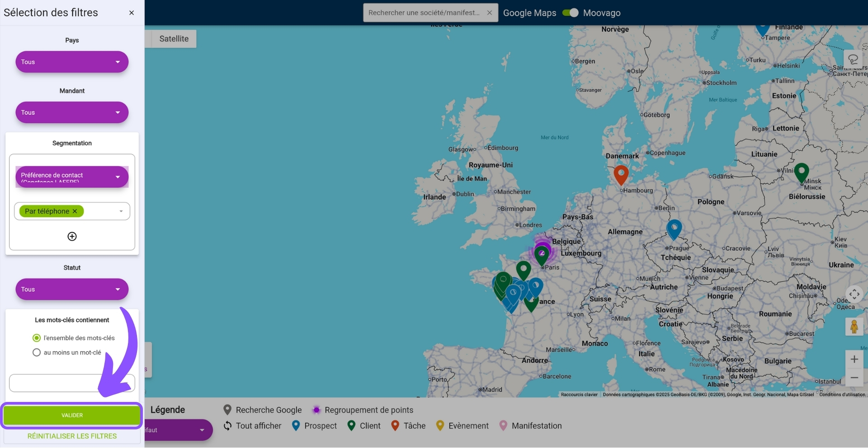Click the red Tâche marker near Hamburg
868x448 pixels.
click(621, 174)
